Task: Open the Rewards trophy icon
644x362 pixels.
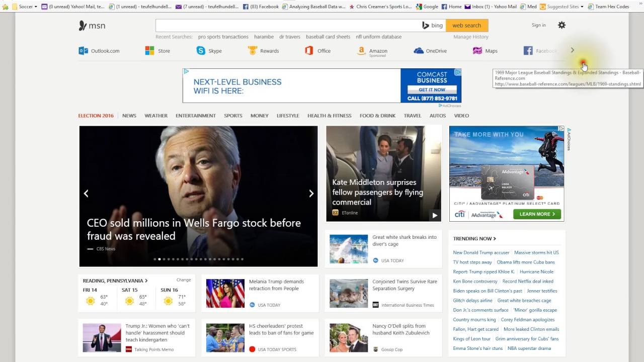Action: tap(253, 51)
